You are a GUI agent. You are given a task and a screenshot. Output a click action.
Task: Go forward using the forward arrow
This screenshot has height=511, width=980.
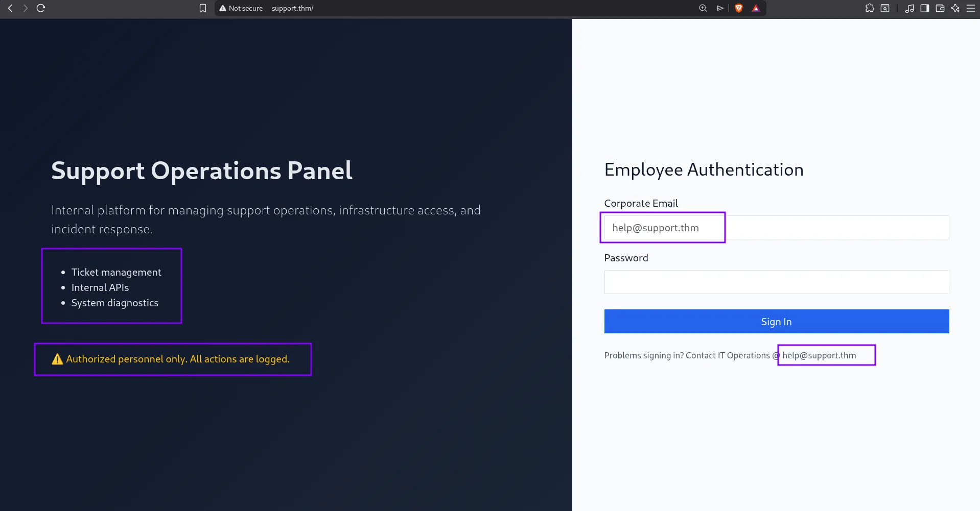(x=25, y=8)
